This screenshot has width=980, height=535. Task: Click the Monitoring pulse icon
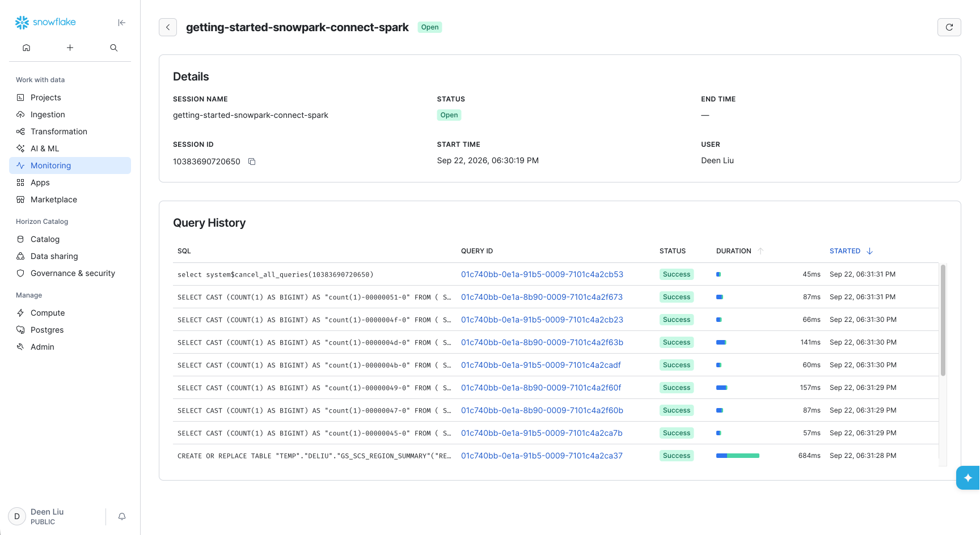(x=20, y=165)
